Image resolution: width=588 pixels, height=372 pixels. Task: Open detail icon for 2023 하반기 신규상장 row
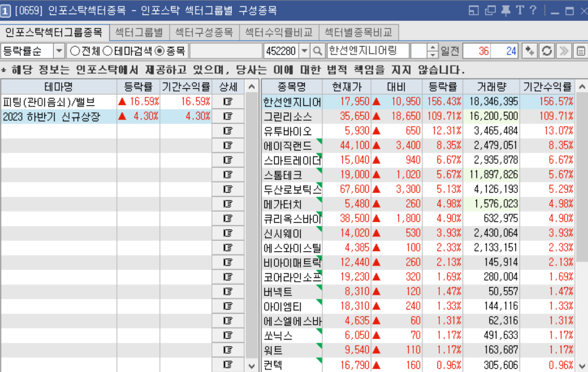[228, 116]
